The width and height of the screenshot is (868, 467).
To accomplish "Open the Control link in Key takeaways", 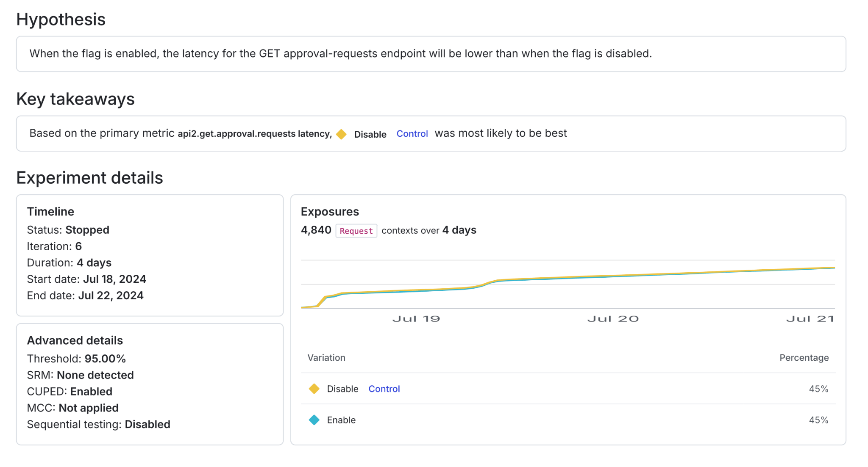I will coord(412,133).
